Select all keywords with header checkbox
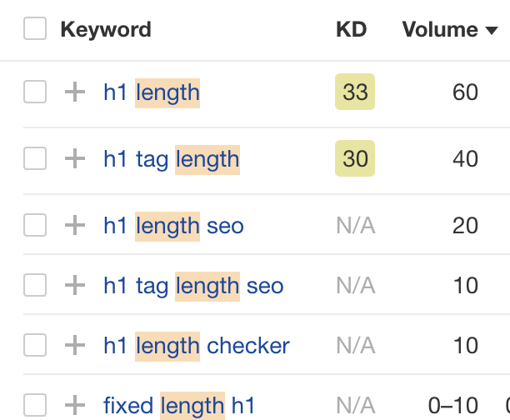The width and height of the screenshot is (510, 420). pyautogui.click(x=35, y=28)
